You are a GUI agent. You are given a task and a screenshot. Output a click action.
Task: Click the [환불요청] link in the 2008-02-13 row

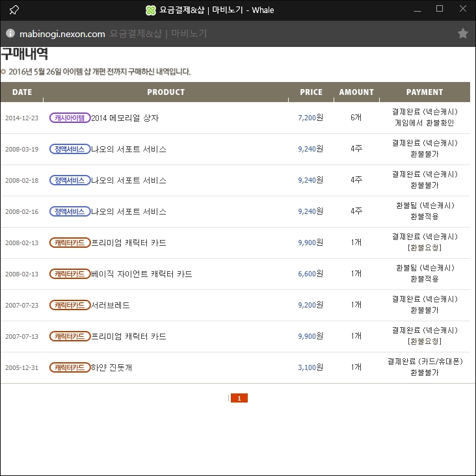[x=425, y=248]
